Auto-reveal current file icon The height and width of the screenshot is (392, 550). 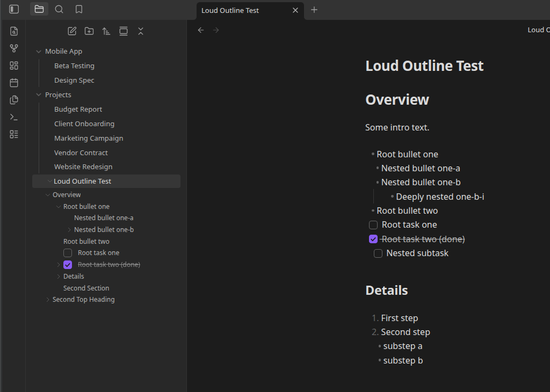(x=124, y=31)
